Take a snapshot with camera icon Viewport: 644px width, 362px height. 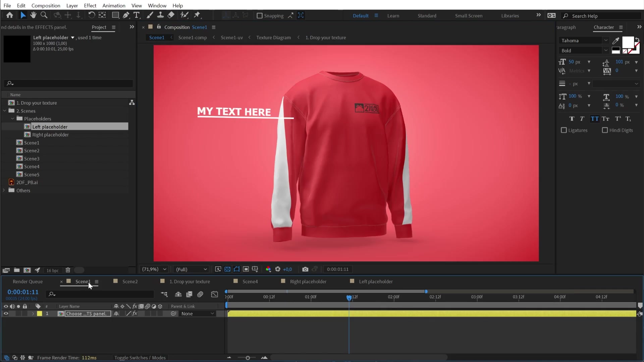point(305,269)
